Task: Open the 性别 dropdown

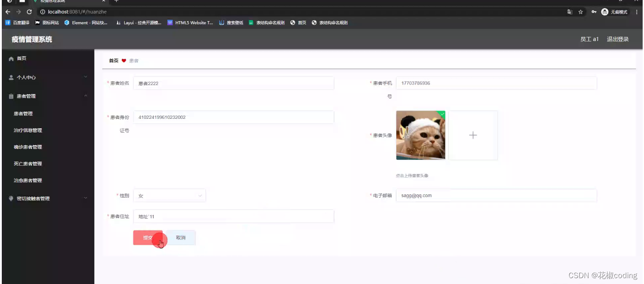Action: [x=169, y=196]
